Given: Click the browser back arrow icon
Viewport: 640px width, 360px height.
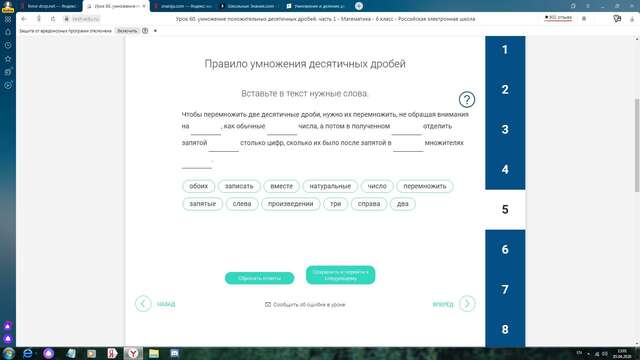Looking at the screenshot, I should [24, 19].
